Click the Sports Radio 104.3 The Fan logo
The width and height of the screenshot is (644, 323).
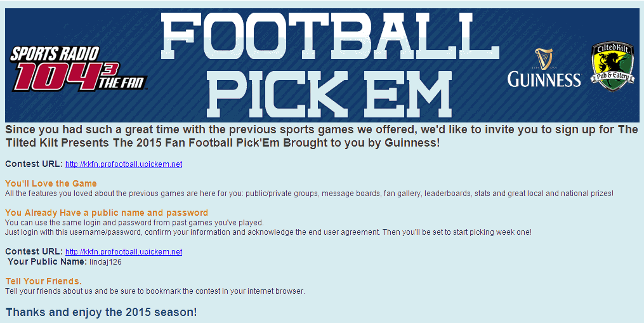click(78, 69)
